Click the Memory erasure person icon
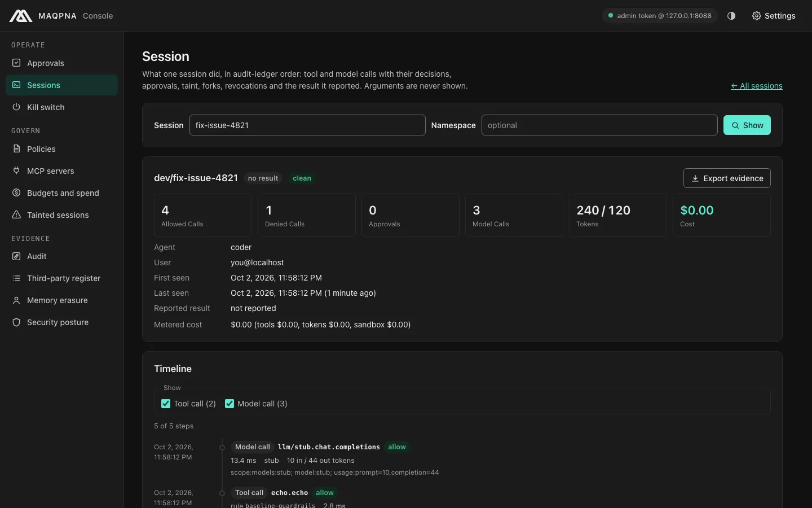 [x=16, y=300]
